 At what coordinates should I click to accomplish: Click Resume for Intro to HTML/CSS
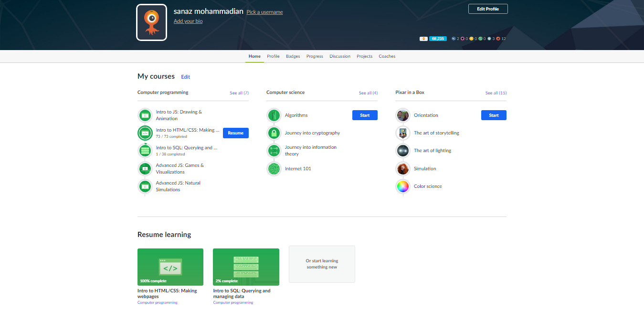point(236,133)
